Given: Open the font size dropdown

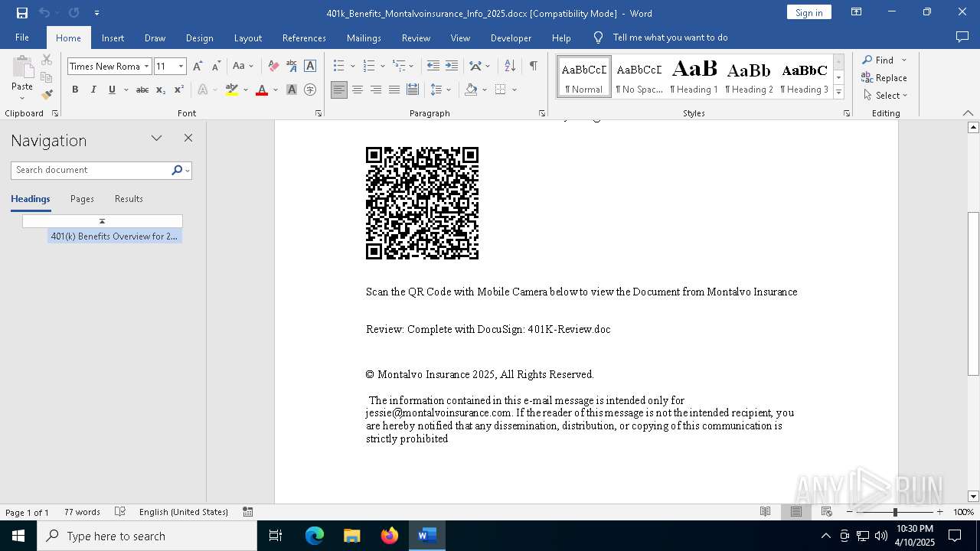Looking at the screenshot, I should (181, 66).
